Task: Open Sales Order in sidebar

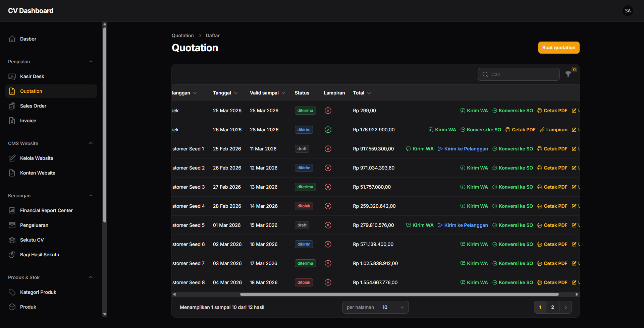Action: 33,106
